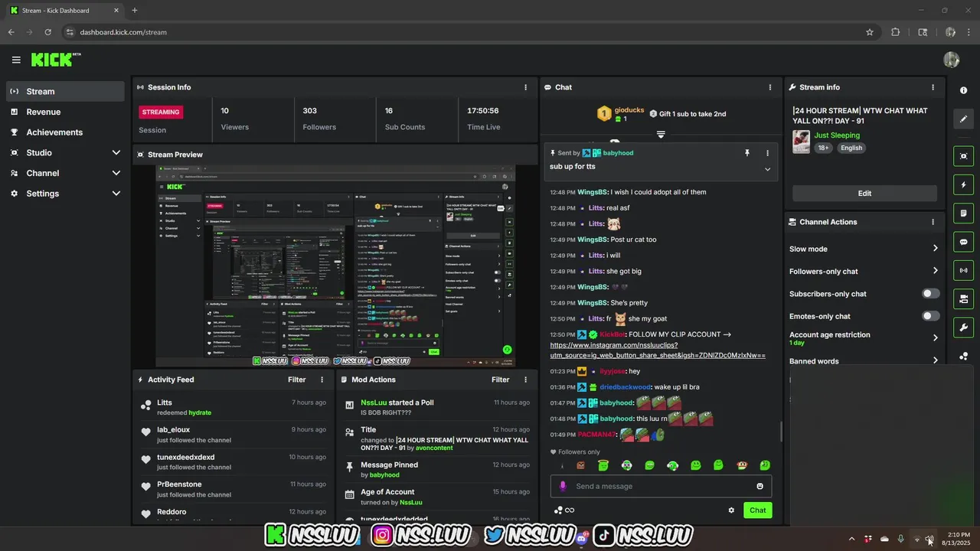
Task: Open Banned words arrow
Action: [935, 361]
